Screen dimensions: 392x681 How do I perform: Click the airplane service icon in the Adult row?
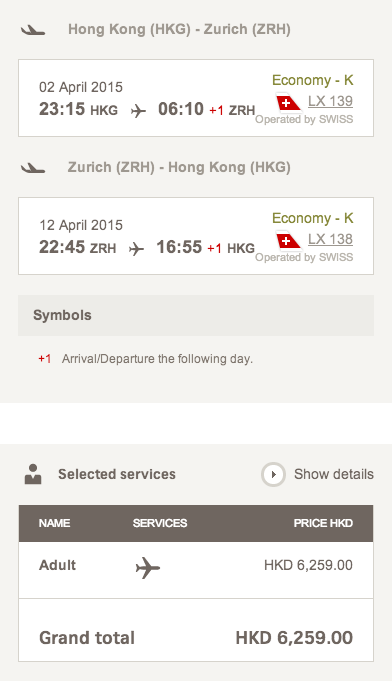tap(148, 568)
